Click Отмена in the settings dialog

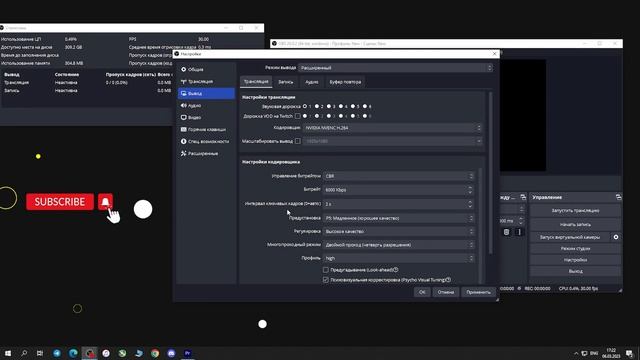point(446,292)
